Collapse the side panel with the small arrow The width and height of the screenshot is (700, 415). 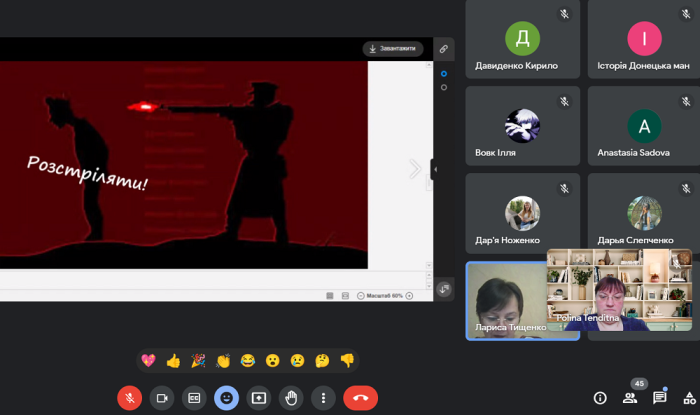(434, 169)
